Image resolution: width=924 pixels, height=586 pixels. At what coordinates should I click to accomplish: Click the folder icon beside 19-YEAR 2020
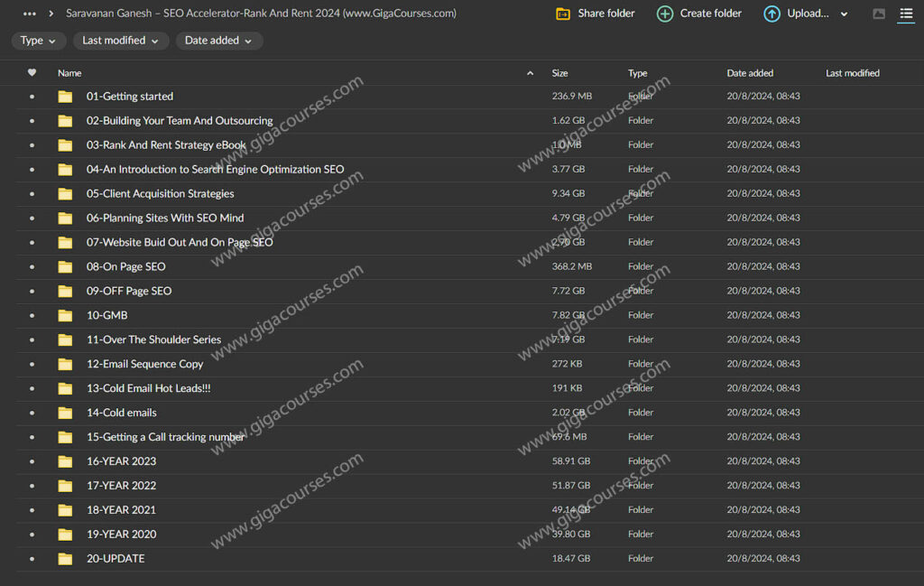[64, 534]
